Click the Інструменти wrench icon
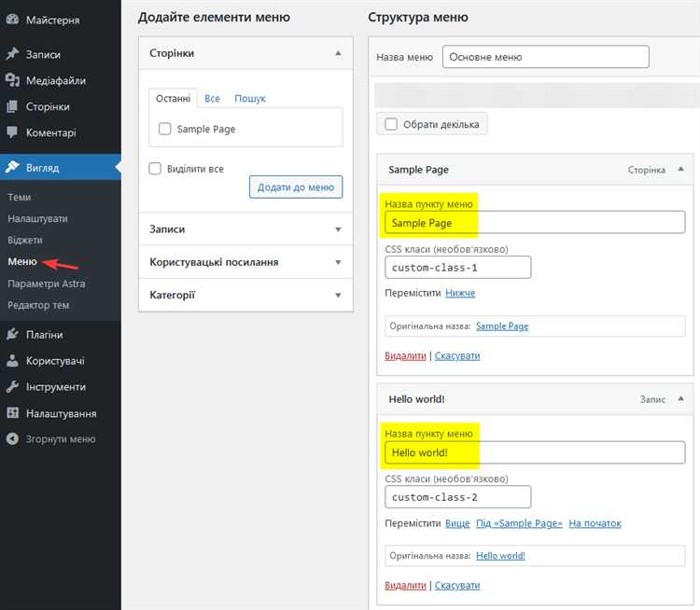This screenshot has height=610, width=700. click(12, 387)
